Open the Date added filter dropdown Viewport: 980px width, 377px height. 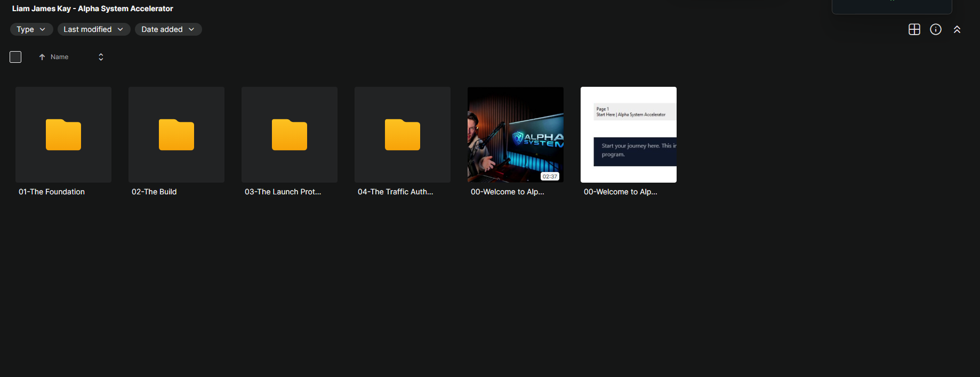coord(168,29)
